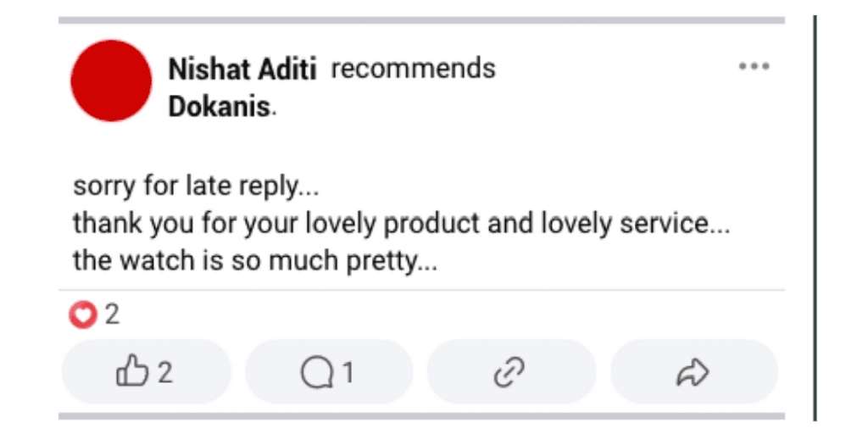
Task: Share the post with arrow icon
Action: [693, 372]
